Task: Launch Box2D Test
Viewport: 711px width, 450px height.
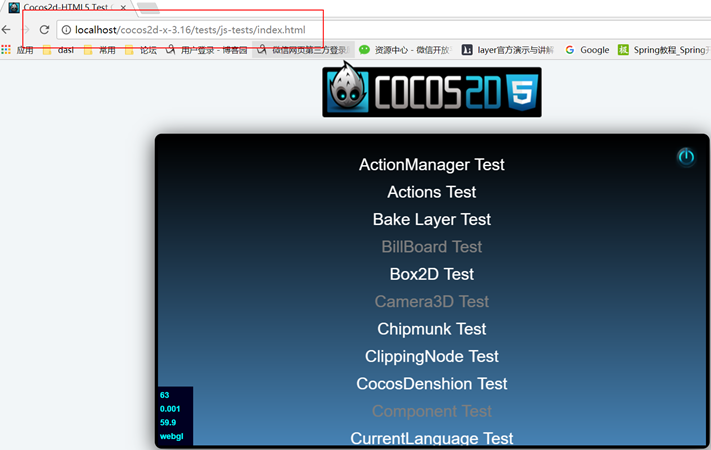Action: pos(432,274)
